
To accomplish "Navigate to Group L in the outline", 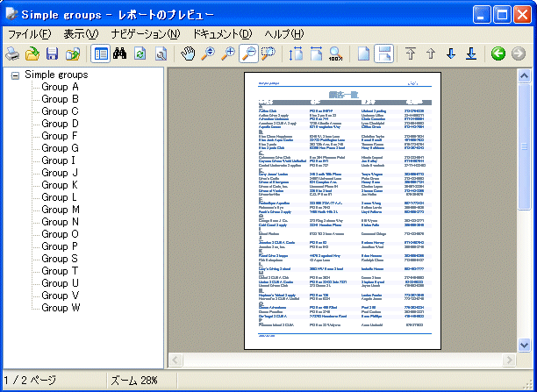I will coord(60,197).
